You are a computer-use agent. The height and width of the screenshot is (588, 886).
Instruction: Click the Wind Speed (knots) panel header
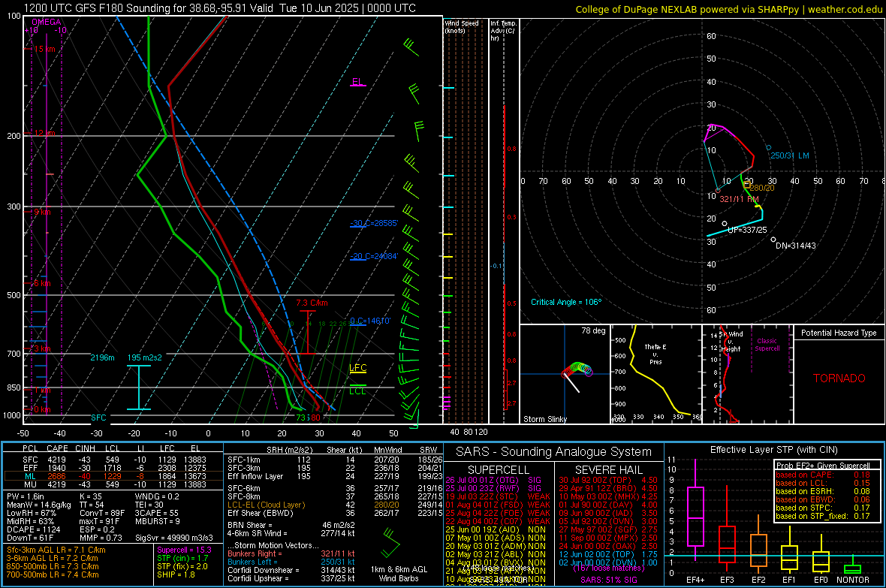click(462, 26)
